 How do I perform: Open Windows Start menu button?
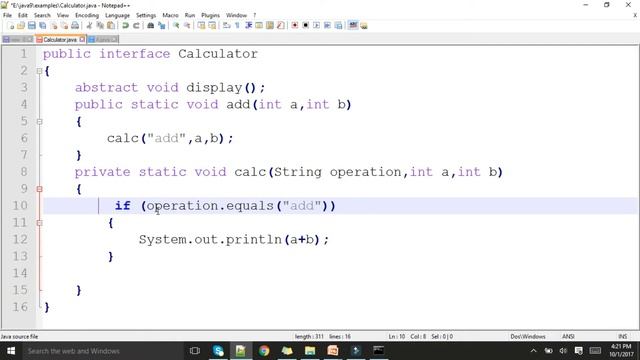pyautogui.click(x=11, y=351)
